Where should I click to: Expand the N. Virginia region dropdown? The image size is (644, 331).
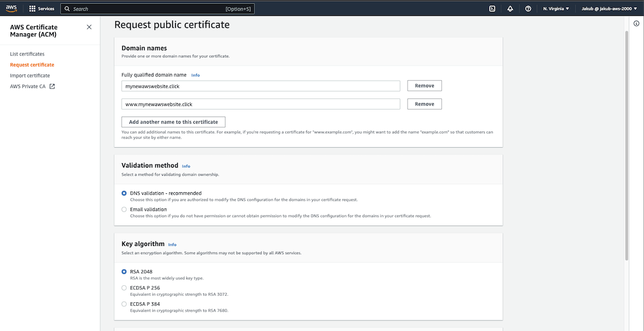556,9
